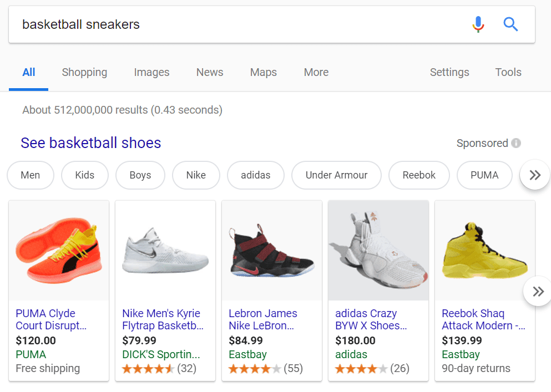Click the voice search microphone icon

tap(478, 24)
